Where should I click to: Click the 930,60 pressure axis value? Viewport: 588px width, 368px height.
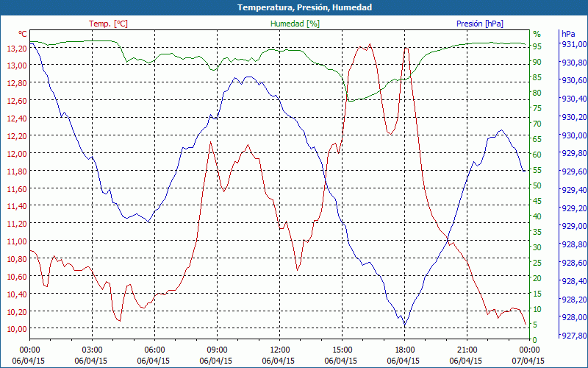pyautogui.click(x=573, y=80)
